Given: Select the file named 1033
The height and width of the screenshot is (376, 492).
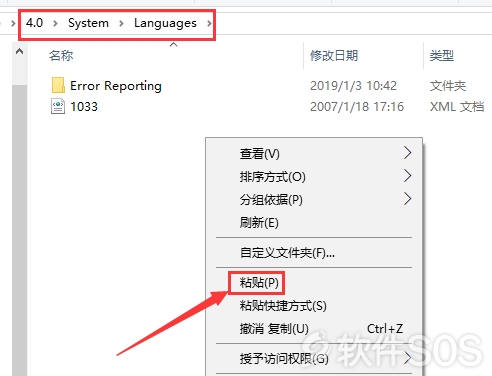Looking at the screenshot, I should (x=84, y=107).
